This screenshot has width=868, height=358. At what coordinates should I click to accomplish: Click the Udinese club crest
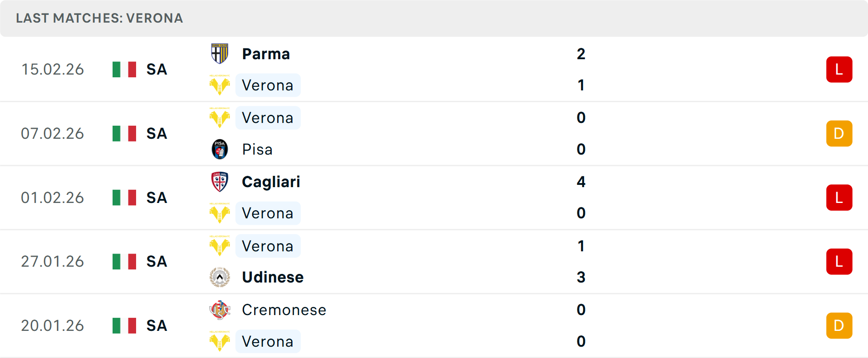[x=220, y=277]
